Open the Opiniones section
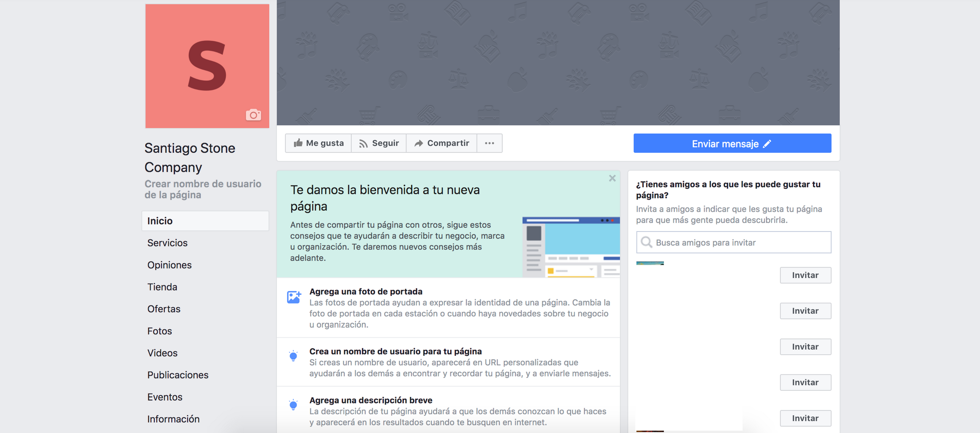This screenshot has width=980, height=433. (x=169, y=265)
